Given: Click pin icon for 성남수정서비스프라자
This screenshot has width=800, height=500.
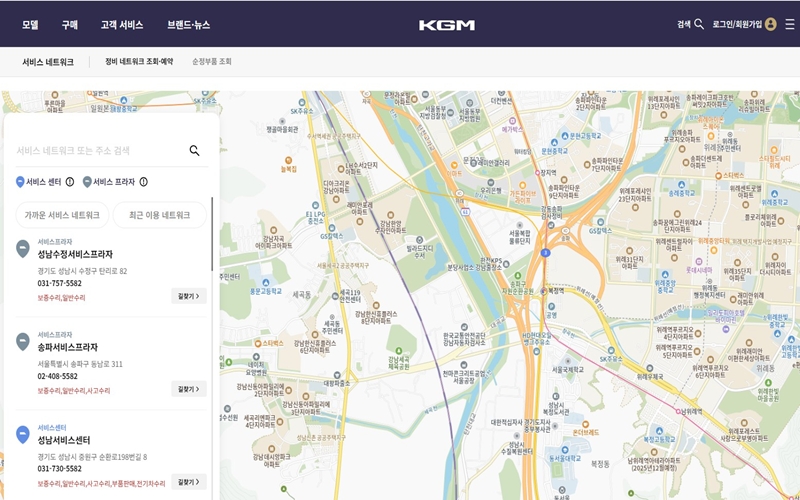Looking at the screenshot, I should point(22,248).
